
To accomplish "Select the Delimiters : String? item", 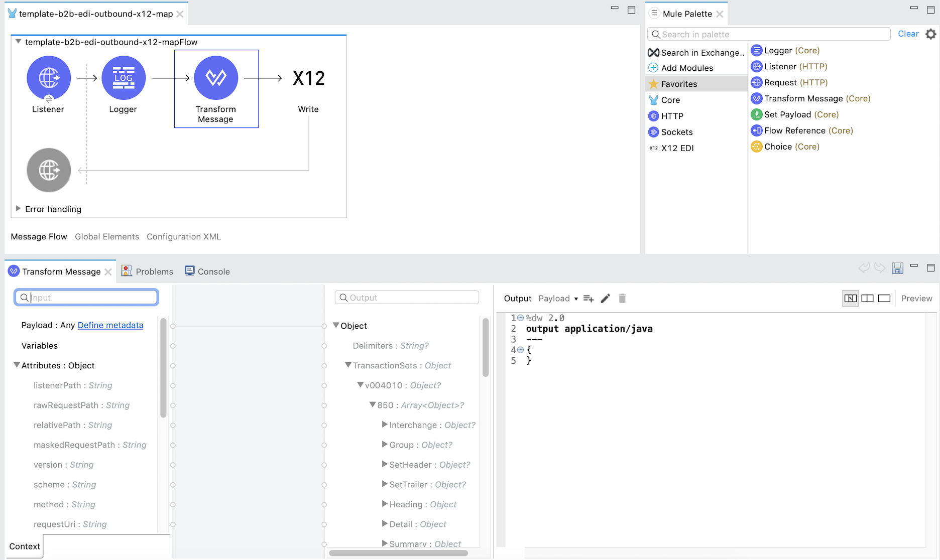I will pos(391,345).
